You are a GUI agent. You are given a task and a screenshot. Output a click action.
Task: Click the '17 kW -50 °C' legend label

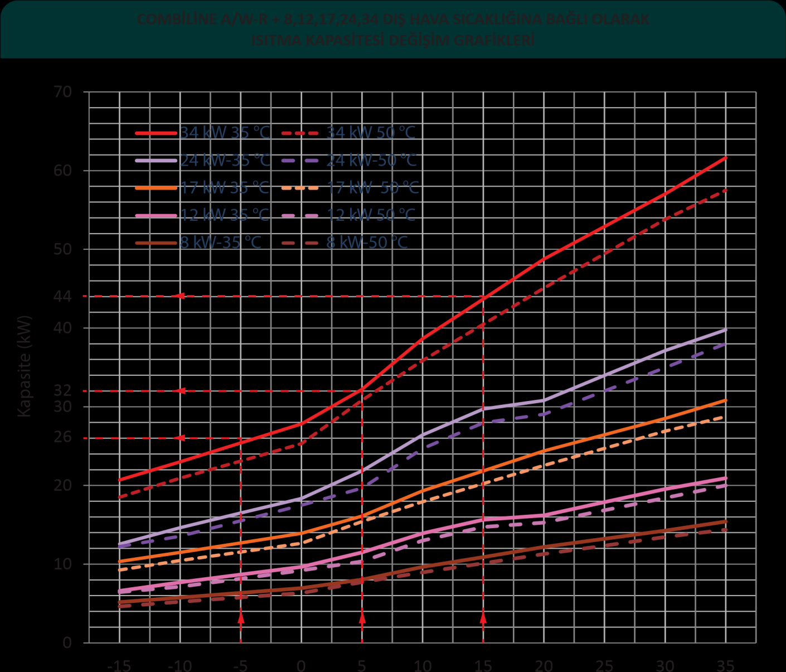373,187
